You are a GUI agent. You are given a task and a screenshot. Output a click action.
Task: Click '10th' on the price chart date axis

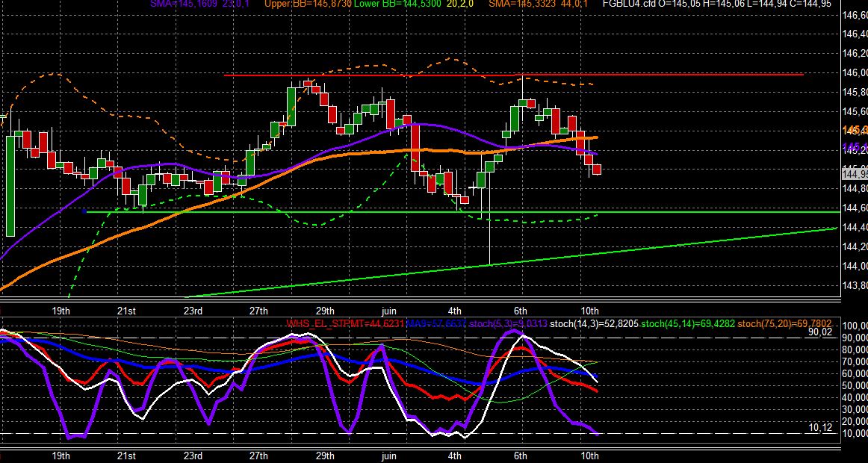[589, 311]
